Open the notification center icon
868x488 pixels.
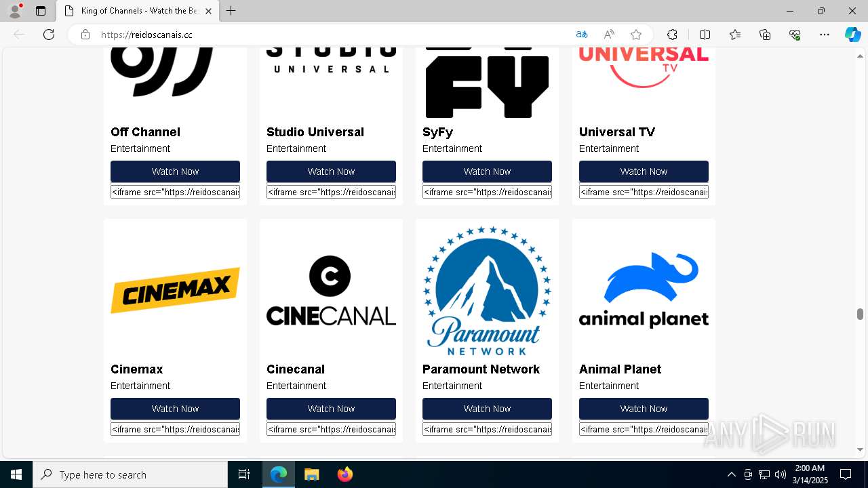click(x=846, y=474)
